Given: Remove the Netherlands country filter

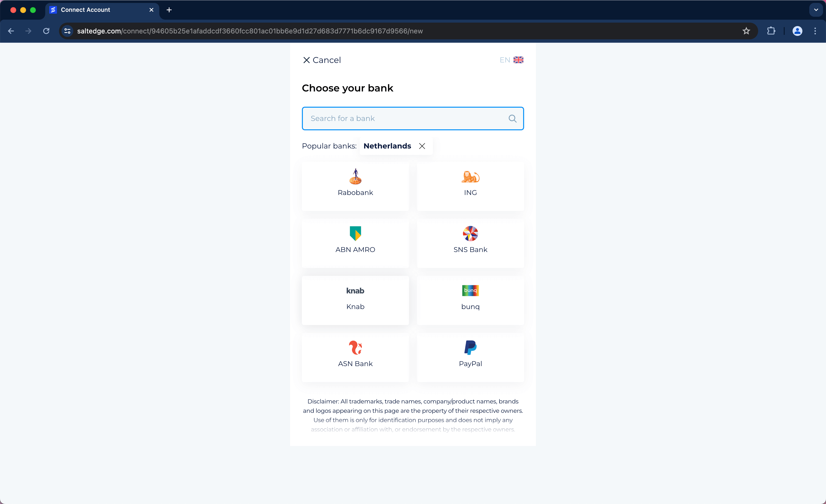Looking at the screenshot, I should pyautogui.click(x=422, y=146).
